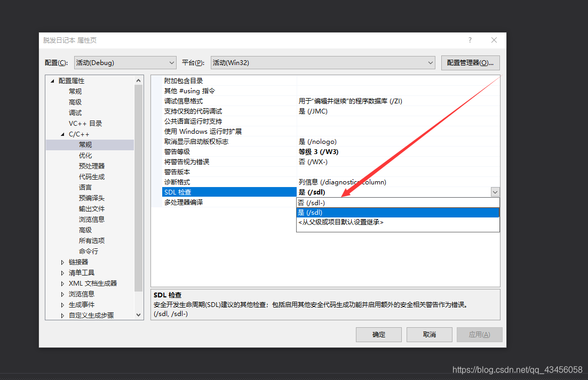
Task: Click the 等级 3 (/W3) value
Action: tap(319, 151)
